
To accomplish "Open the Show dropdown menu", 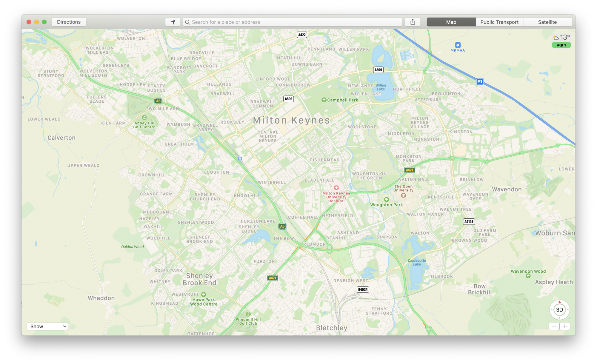I will click(47, 326).
